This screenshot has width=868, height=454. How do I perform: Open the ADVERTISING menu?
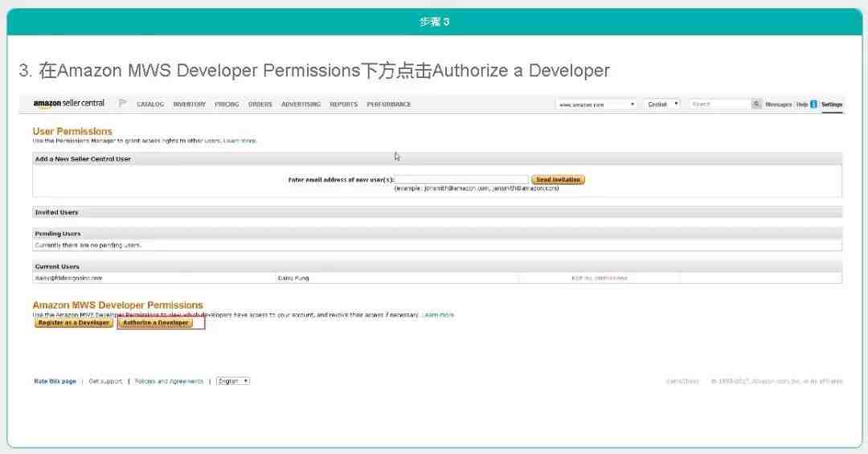tap(301, 104)
